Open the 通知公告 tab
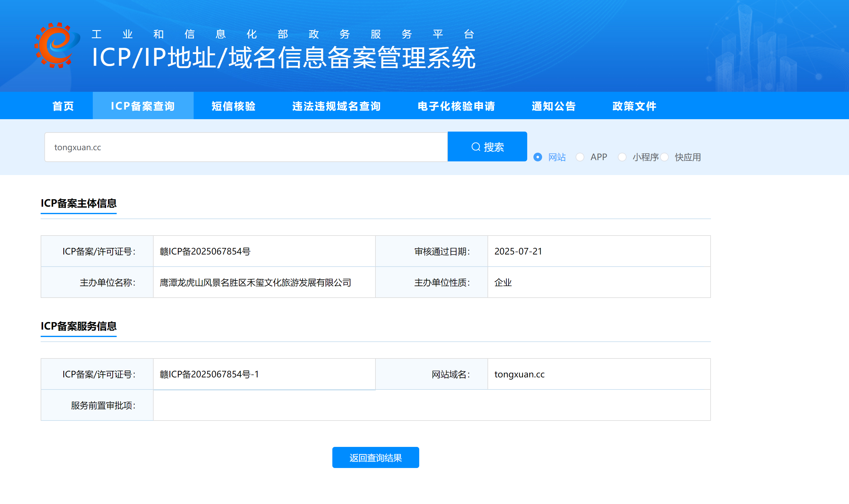The image size is (849, 504). pyautogui.click(x=554, y=106)
